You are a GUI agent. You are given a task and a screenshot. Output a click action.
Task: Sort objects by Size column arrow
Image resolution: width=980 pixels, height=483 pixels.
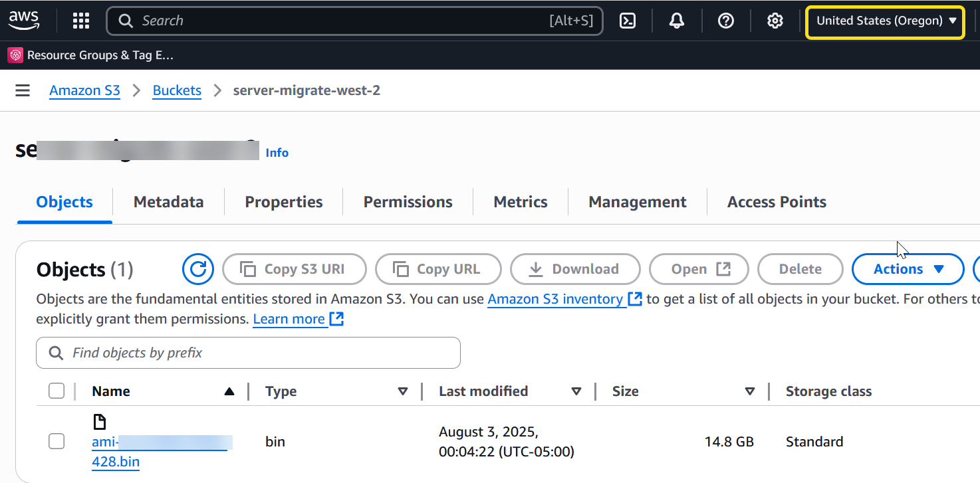(749, 391)
